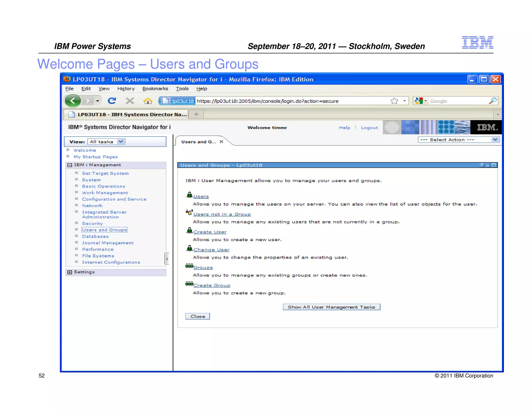Select My Startup Pages in navigation
532x411 pixels.
pos(96,157)
